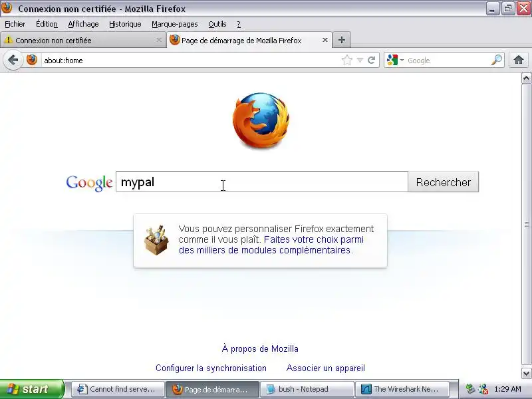Open URL history dropdown arrow in address bar
The image size is (532, 399).
coord(360,61)
